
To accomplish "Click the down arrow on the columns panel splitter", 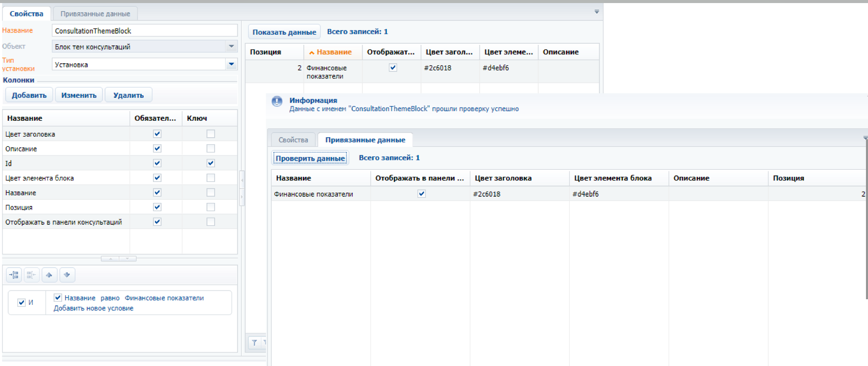I will click(127, 259).
